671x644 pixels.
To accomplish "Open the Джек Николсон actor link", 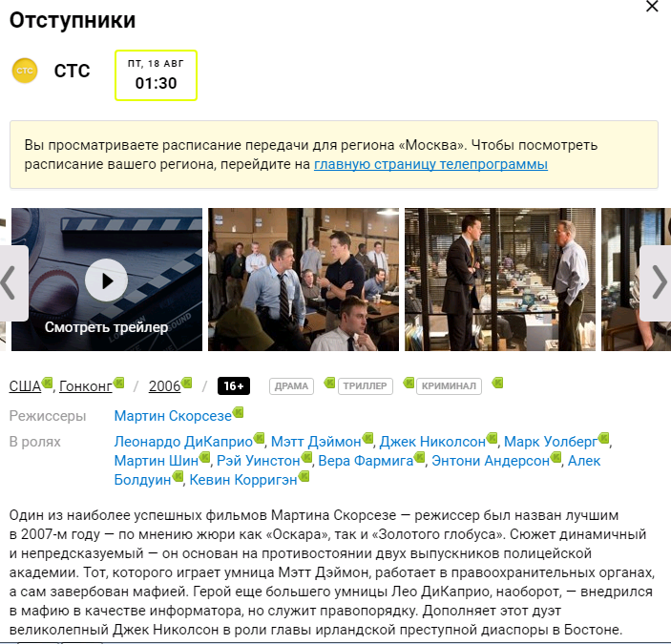I will [432, 442].
